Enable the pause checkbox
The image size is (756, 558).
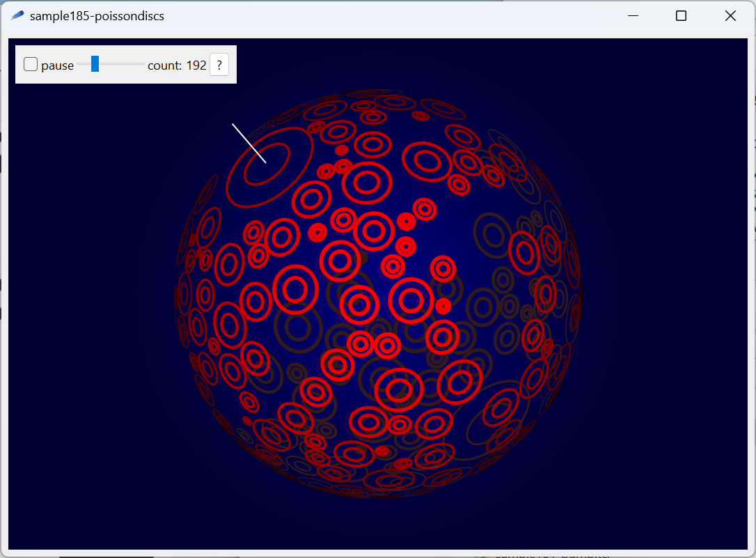click(30, 63)
